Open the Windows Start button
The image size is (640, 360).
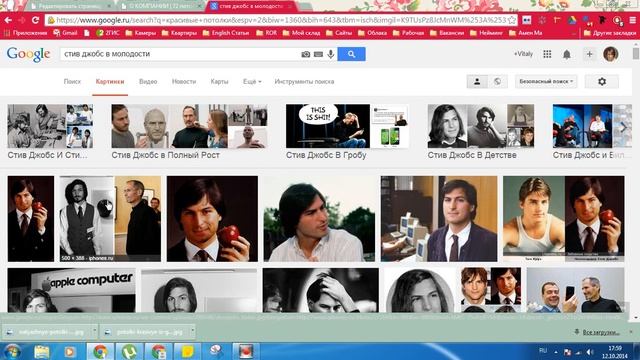12,351
